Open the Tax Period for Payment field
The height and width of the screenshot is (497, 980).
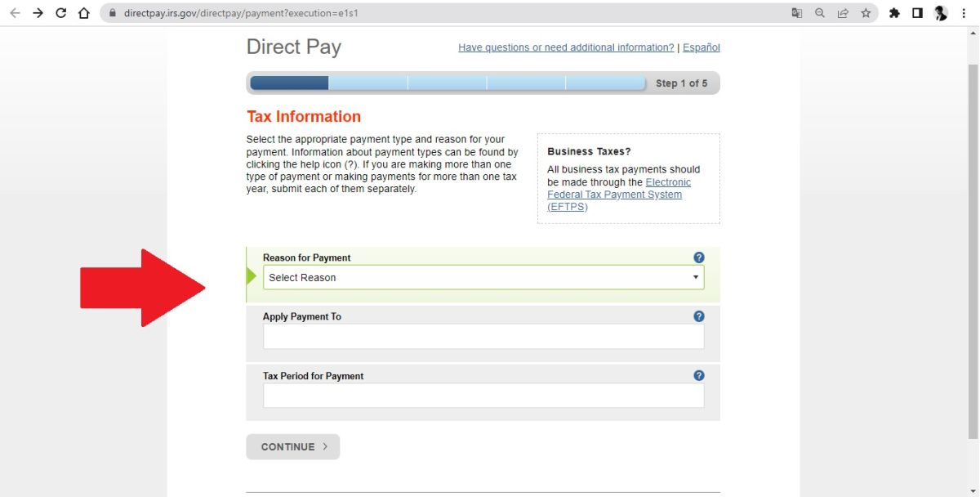[x=483, y=396]
